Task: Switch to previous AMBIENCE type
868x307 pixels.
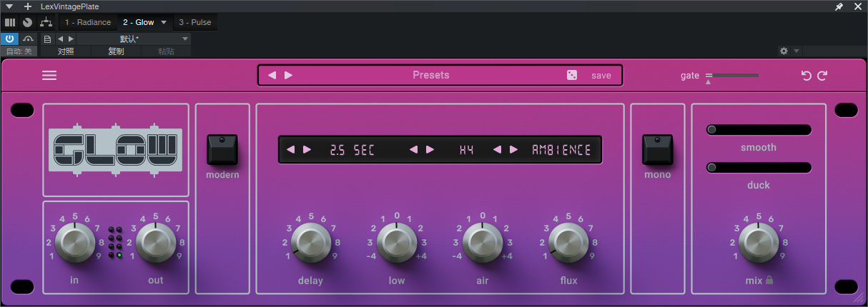Action: point(497,150)
